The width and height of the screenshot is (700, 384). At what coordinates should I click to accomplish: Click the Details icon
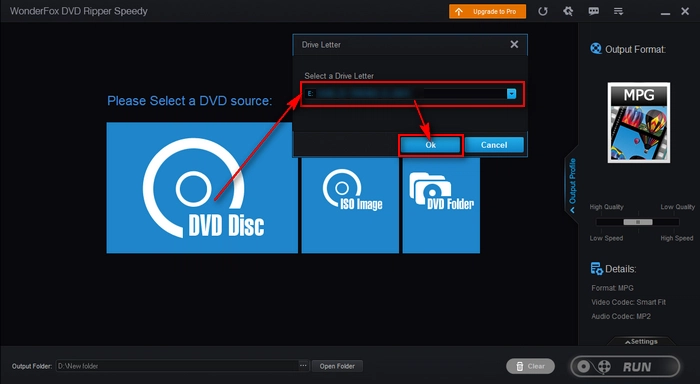pyautogui.click(x=596, y=269)
